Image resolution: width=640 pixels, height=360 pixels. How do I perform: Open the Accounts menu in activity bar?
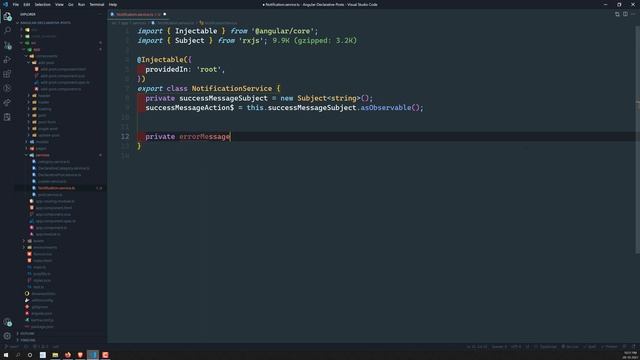7,322
